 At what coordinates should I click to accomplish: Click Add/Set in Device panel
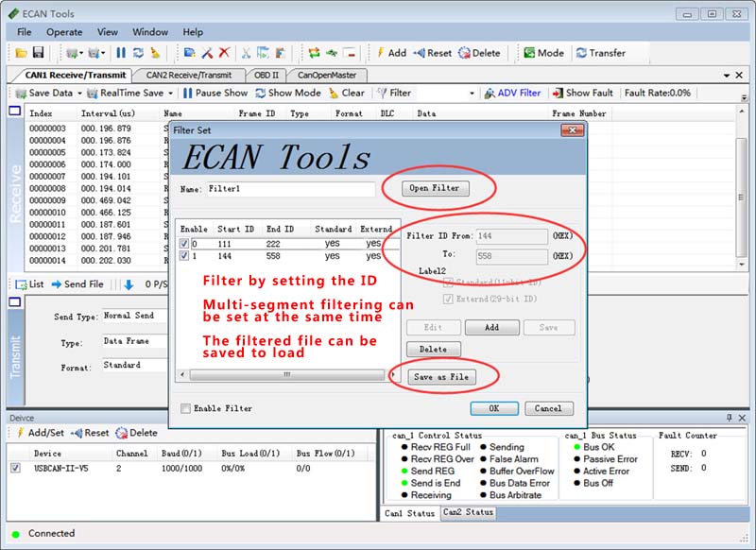(x=20, y=433)
